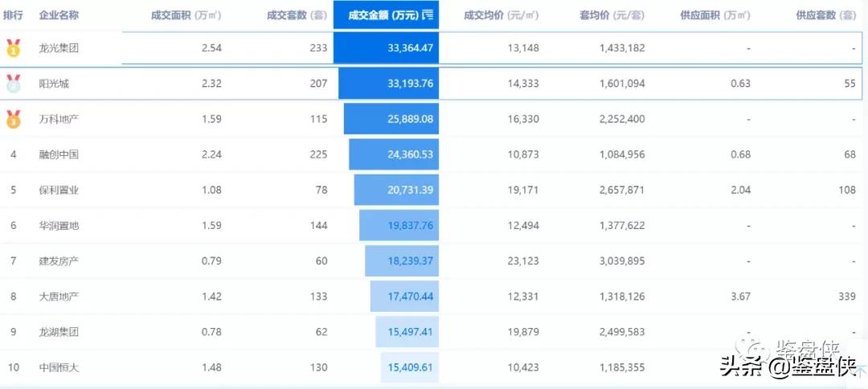868x389 pixels.
Task: Click the 企业名称 column header
Action: click(59, 15)
